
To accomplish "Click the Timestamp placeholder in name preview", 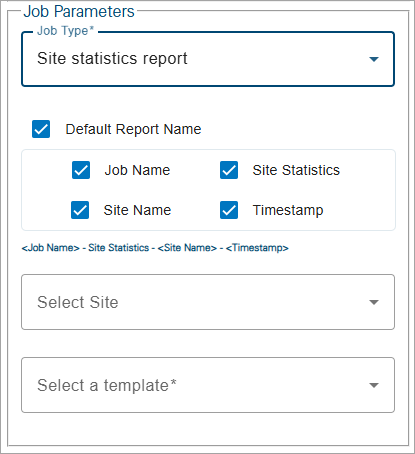I will [257, 248].
